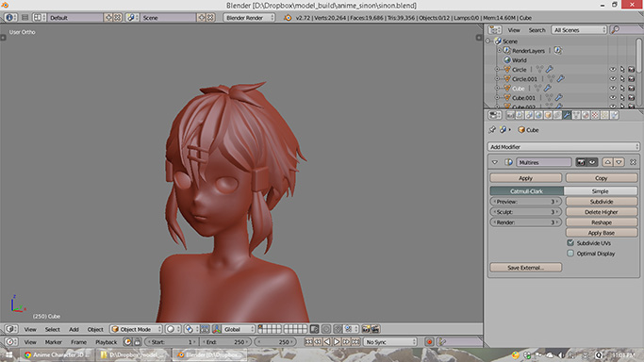Open the Modifiers properties tab wrench icon
This screenshot has height=362, width=644.
click(568, 115)
